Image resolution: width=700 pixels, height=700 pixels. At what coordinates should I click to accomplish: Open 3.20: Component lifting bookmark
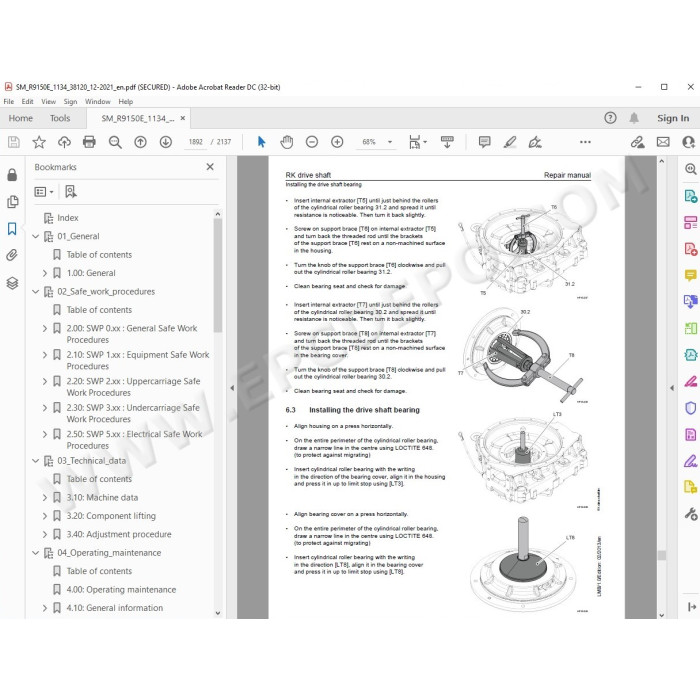[111, 516]
